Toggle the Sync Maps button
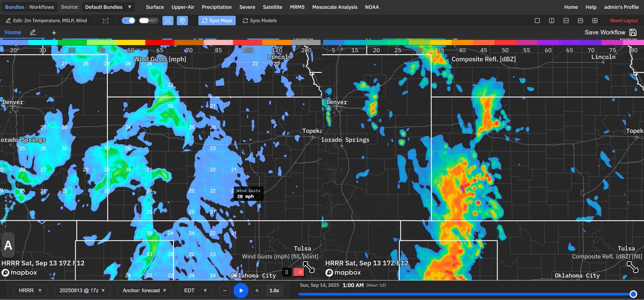Viewport: 644px width, 300px height. tap(217, 20)
